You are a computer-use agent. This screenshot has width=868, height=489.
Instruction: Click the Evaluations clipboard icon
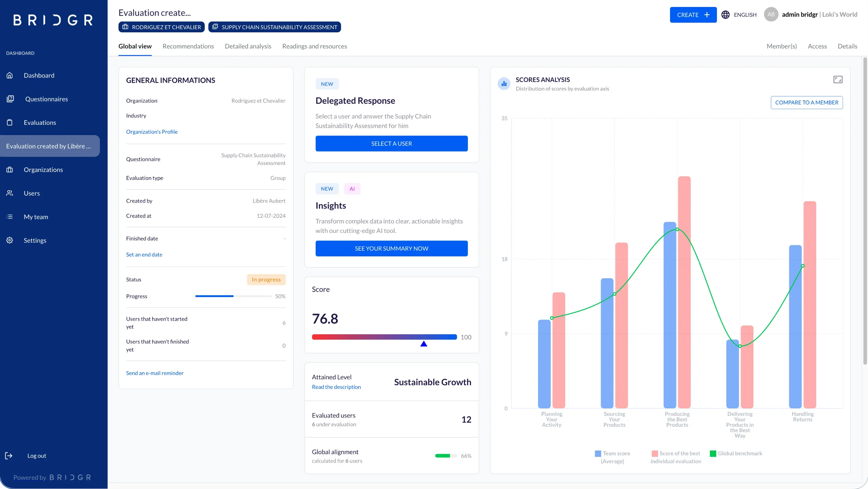tap(9, 122)
